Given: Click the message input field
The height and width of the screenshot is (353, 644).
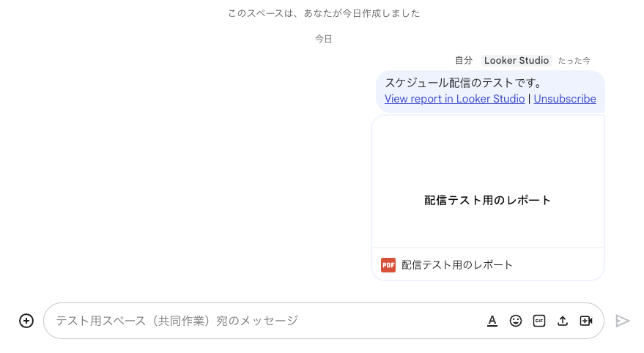Looking at the screenshot, I should [x=264, y=321].
